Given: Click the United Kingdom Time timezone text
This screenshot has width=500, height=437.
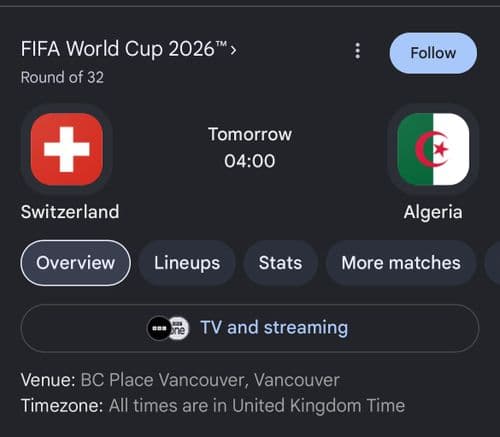Looking at the screenshot, I should tap(319, 406).
